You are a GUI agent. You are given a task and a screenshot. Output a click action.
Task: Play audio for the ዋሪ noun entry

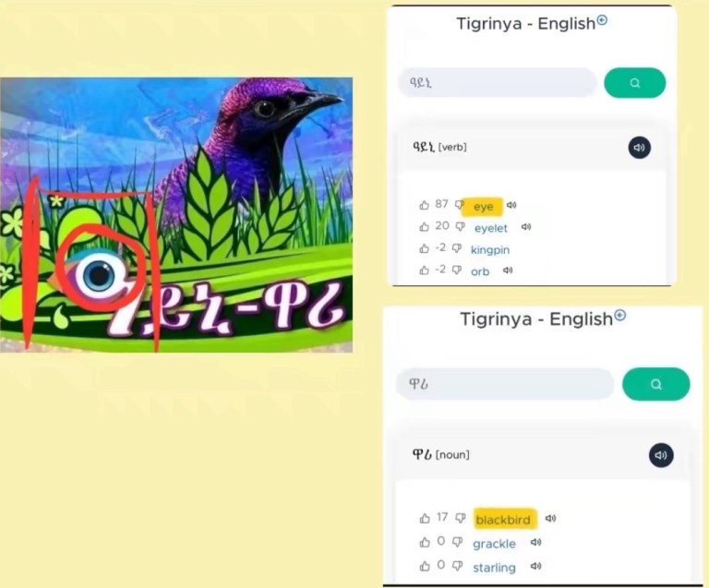tap(661, 455)
